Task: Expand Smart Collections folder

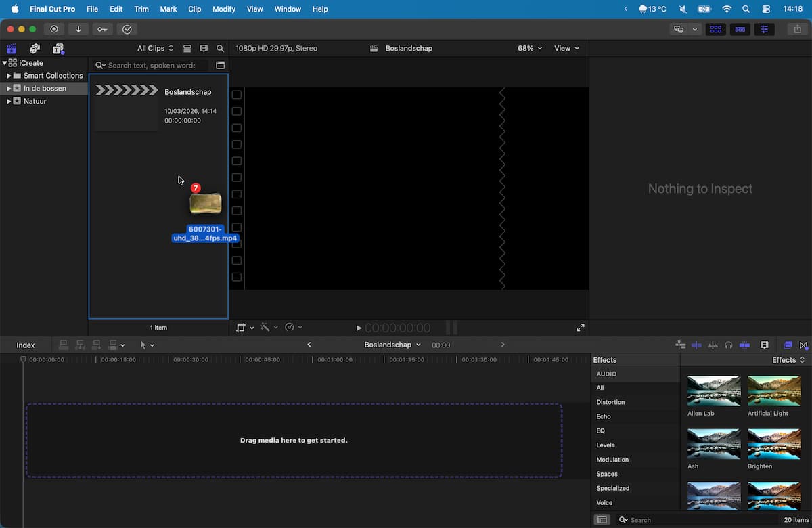Action: [x=9, y=76]
